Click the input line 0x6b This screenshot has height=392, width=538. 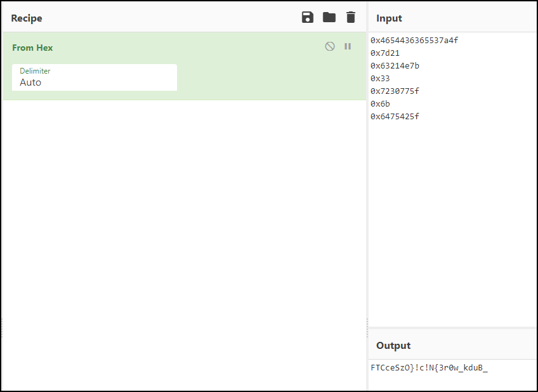(380, 104)
